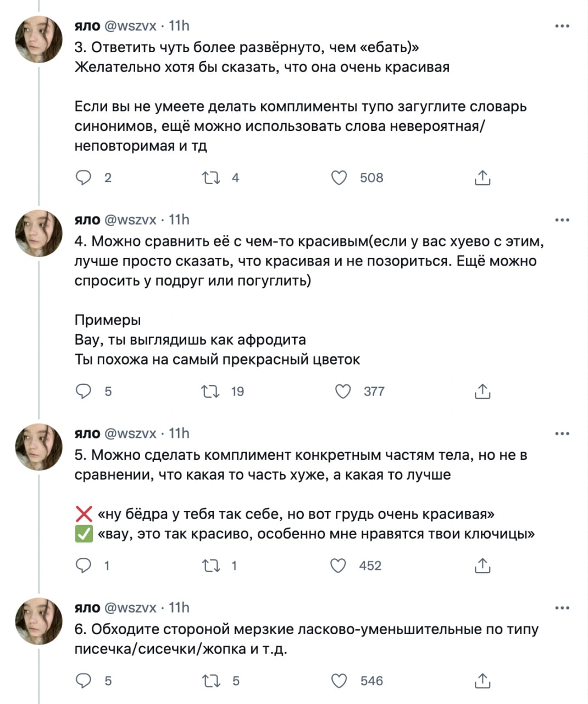Retweet the tweet with 4 retweets
This screenshot has width=588, height=704.
pos(211,178)
